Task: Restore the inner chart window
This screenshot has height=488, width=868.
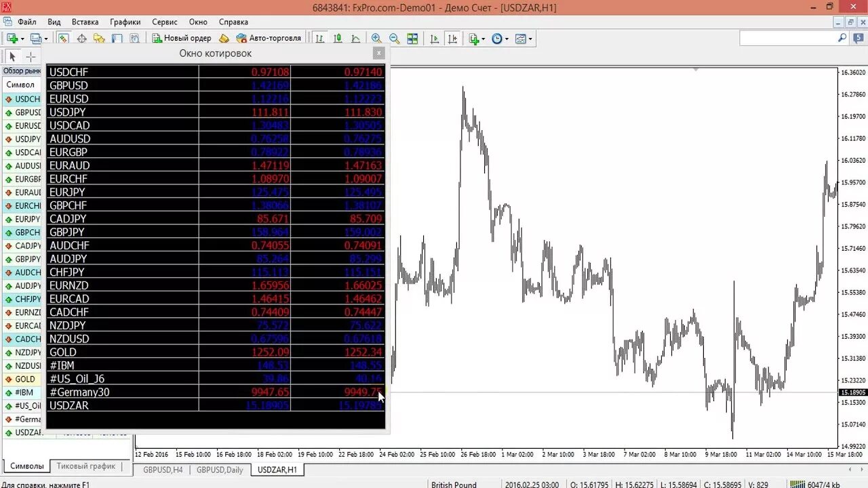Action: click(x=850, y=22)
